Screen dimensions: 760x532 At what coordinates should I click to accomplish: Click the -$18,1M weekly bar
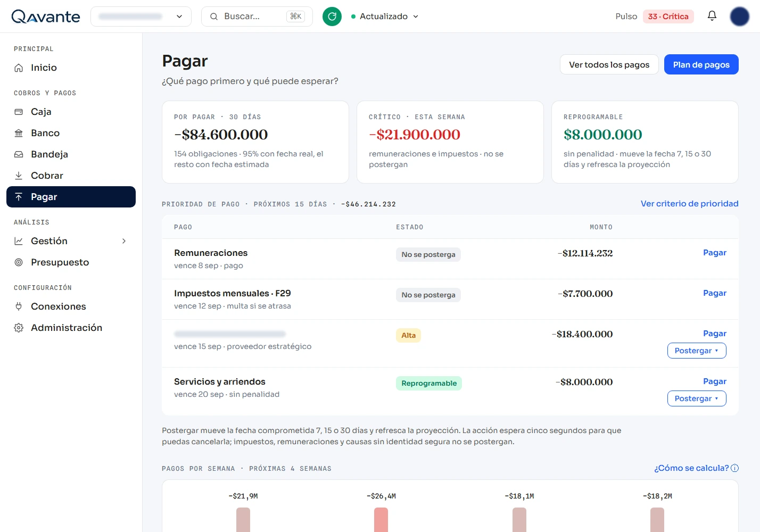(519, 520)
